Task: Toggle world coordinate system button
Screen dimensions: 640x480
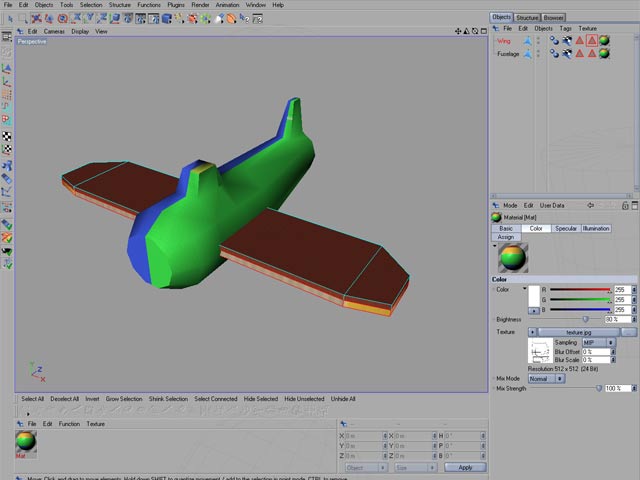Action: (x=115, y=18)
